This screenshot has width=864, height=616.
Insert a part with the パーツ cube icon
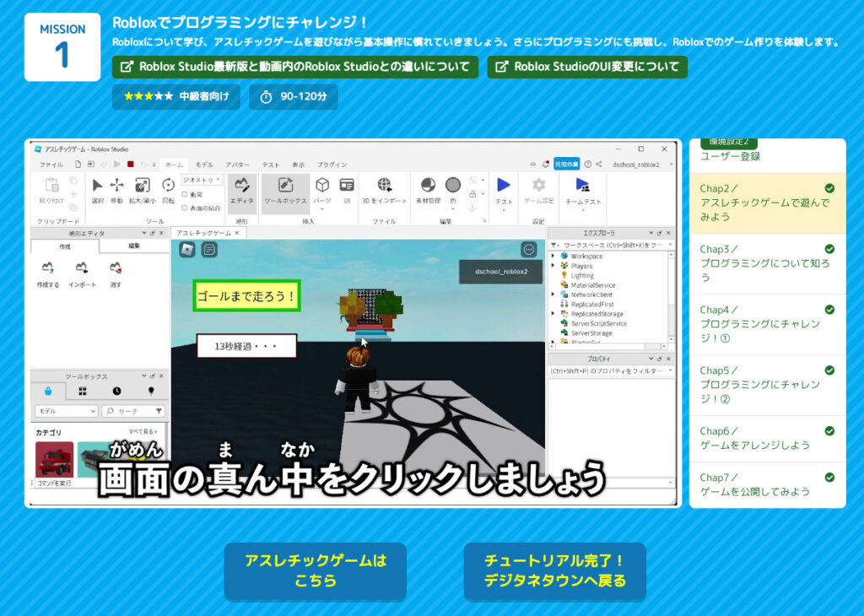click(322, 185)
